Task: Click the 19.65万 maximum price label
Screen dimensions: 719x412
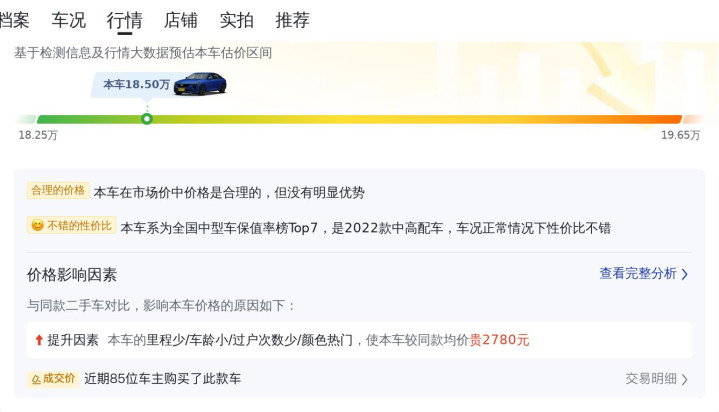Action: [680, 135]
